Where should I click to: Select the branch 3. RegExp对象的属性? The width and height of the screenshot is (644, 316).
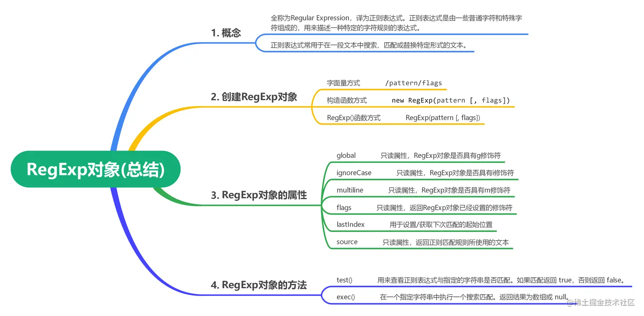[259, 195]
